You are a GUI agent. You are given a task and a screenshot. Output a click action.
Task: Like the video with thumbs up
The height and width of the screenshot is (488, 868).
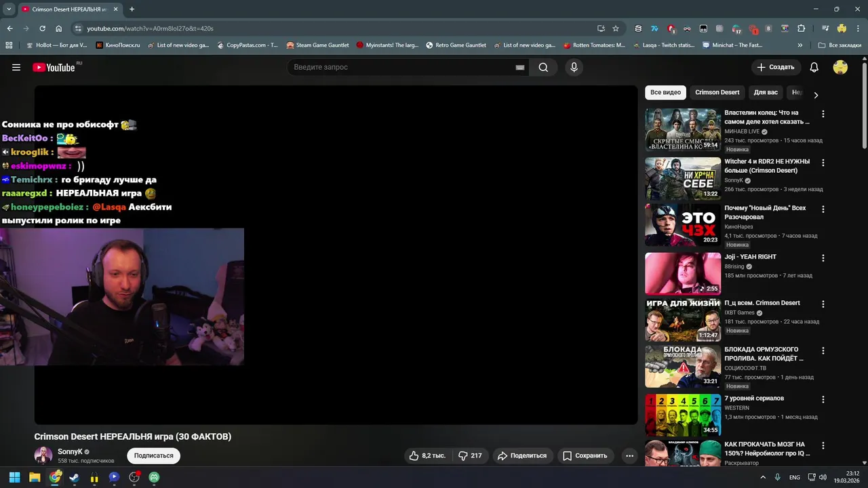tap(428, 455)
